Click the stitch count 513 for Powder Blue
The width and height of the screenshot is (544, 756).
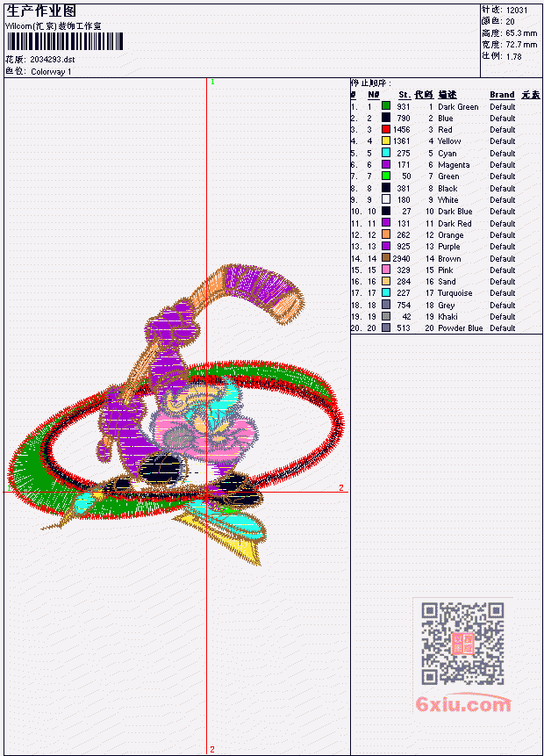click(404, 328)
